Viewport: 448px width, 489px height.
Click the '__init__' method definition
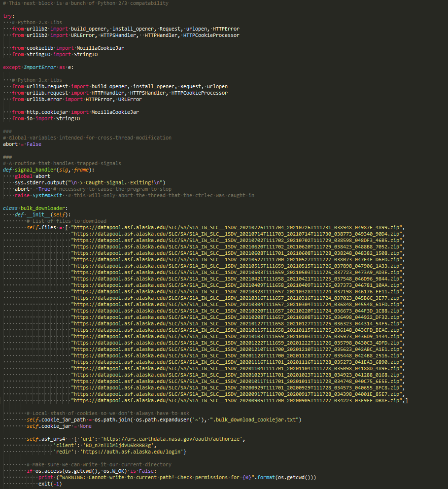click(43, 214)
